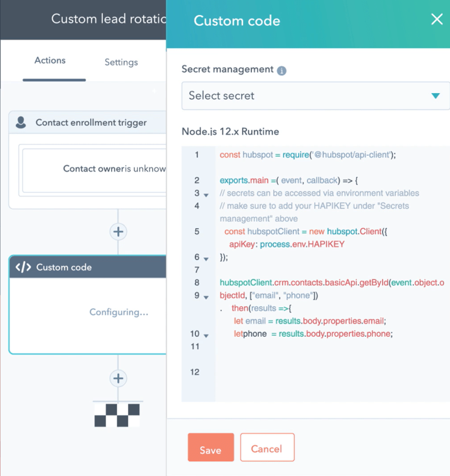Collapse the code fold arrow at line 10
450x476 pixels.
click(206, 336)
